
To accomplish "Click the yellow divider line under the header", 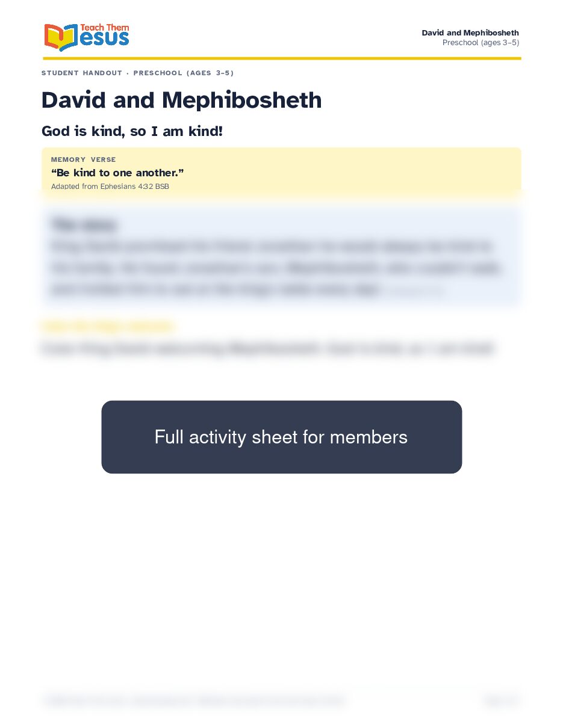I will (282, 58).
